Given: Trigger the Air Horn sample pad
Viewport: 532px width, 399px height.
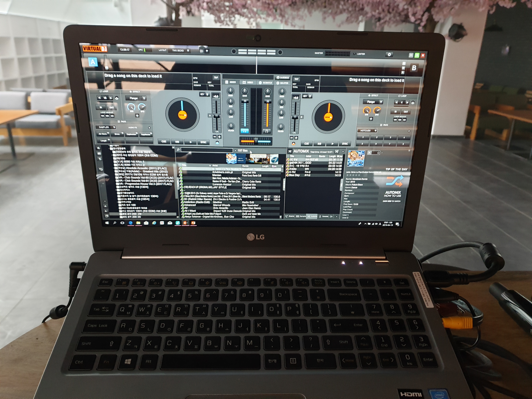Looking at the screenshot, I should [x=103, y=134].
